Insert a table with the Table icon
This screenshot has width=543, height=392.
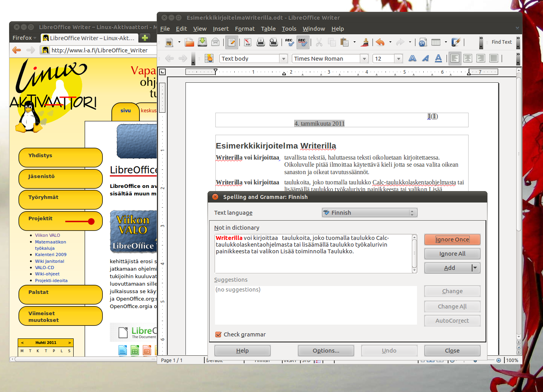coord(436,42)
